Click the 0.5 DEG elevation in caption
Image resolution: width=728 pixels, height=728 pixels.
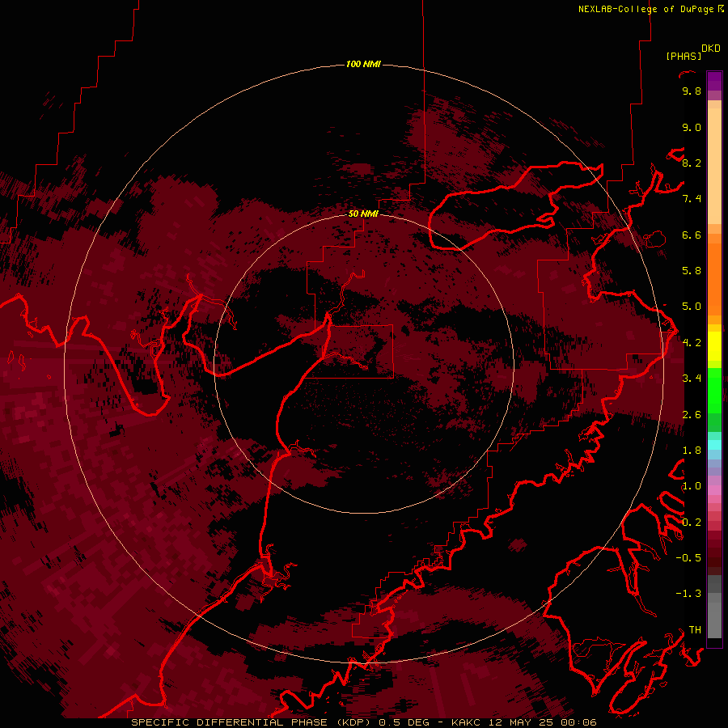405,722
